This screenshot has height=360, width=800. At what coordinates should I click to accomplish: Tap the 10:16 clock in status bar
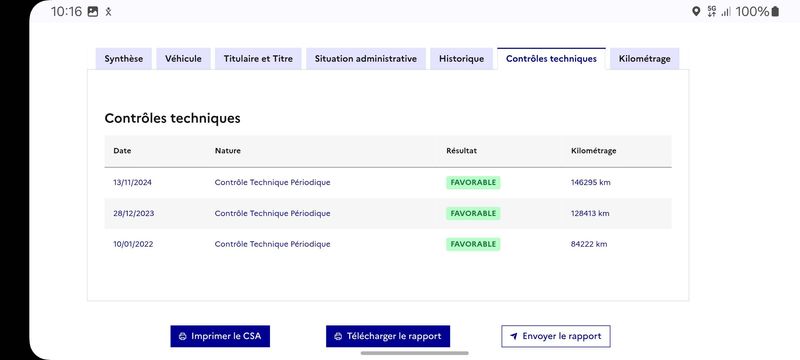[x=66, y=12]
